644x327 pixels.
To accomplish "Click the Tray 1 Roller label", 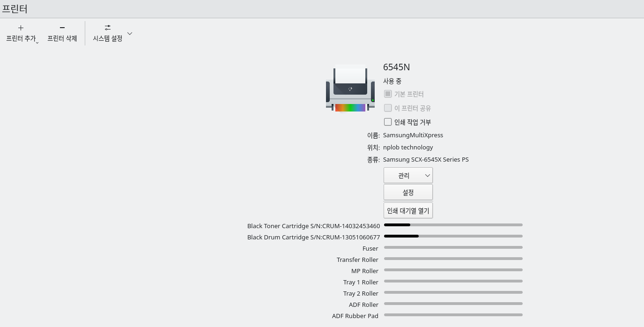I will (361, 282).
